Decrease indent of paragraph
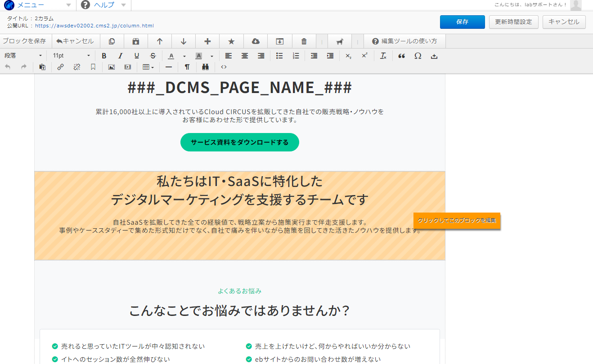 tap(314, 56)
